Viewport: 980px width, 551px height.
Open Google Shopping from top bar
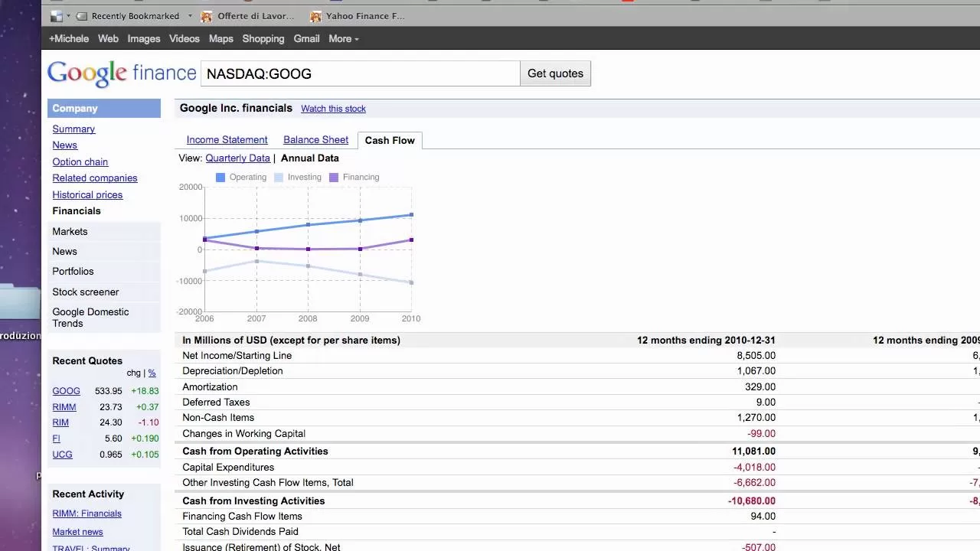click(x=263, y=38)
